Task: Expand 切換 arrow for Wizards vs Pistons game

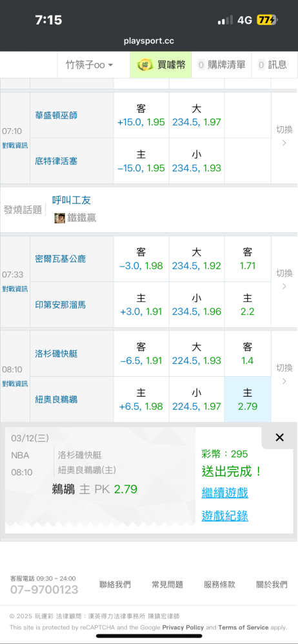Action: [284, 137]
